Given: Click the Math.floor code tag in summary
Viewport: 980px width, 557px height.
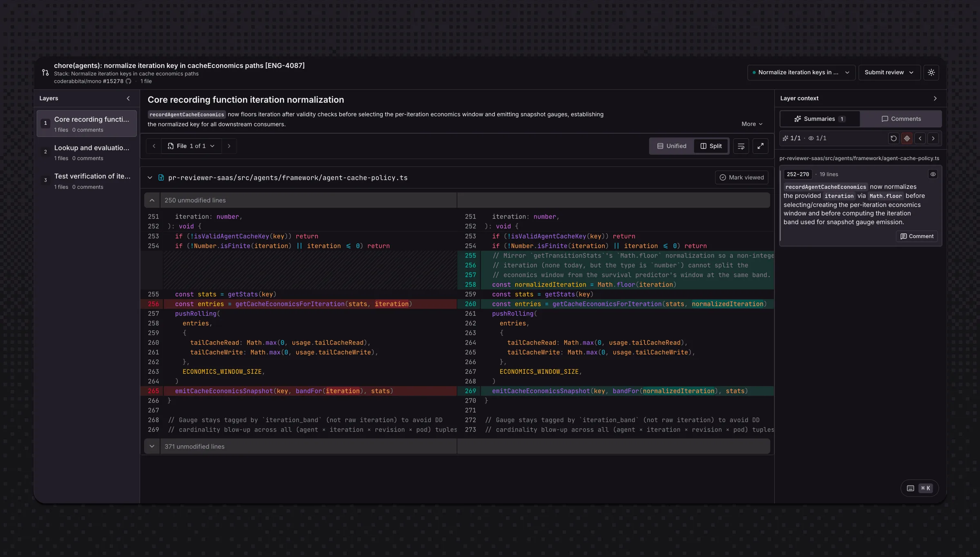Looking at the screenshot, I should pos(885,196).
